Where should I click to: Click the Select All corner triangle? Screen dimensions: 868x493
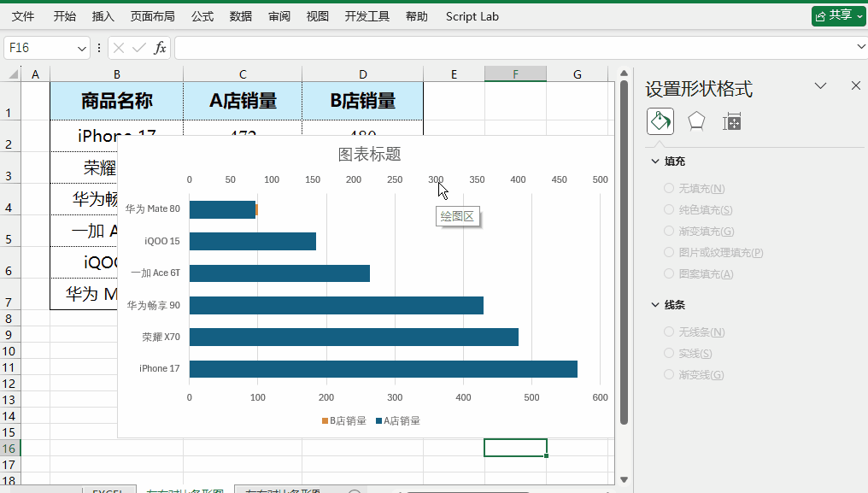click(13, 74)
